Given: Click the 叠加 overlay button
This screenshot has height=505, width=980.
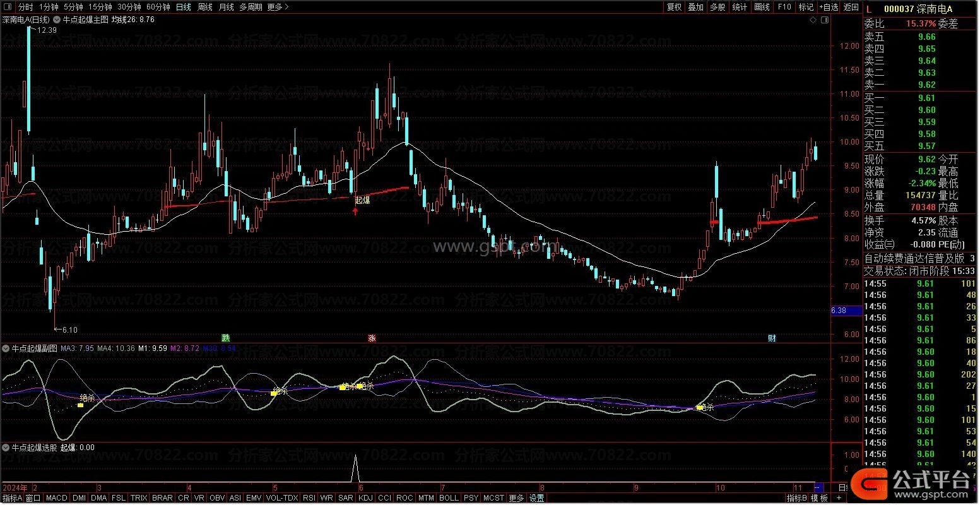Looking at the screenshot, I should [x=695, y=8].
